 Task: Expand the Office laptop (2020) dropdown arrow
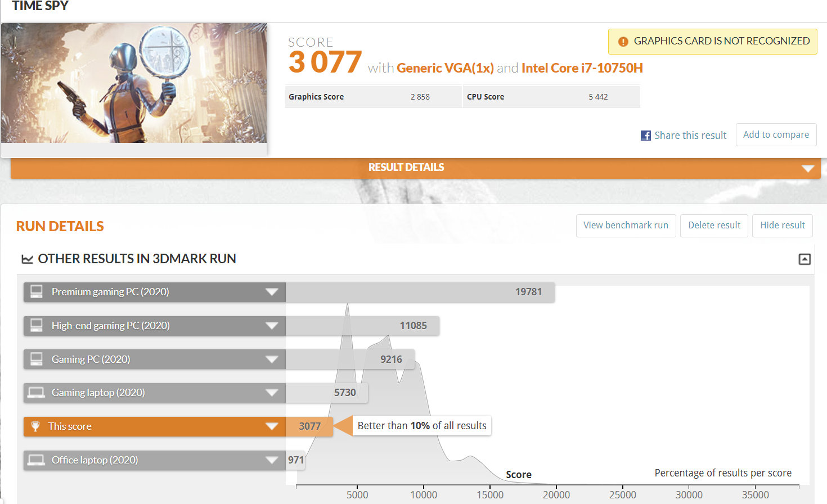(272, 460)
